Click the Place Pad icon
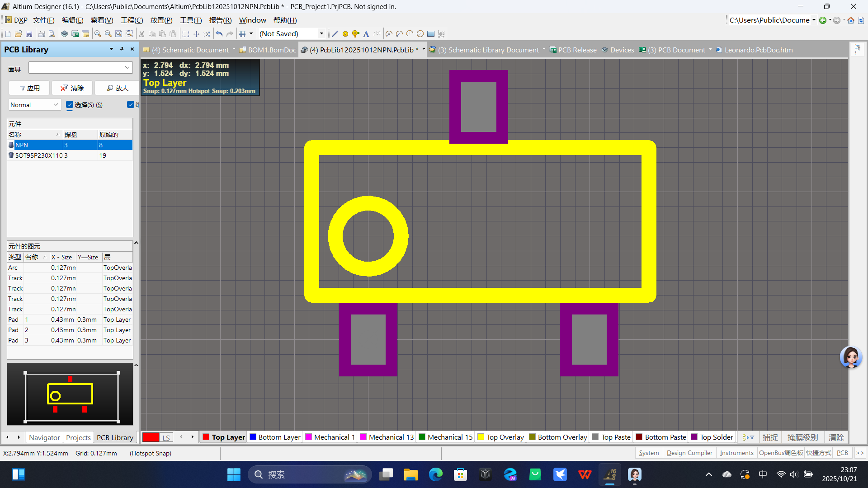This screenshot has height=488, width=868. [x=345, y=34]
